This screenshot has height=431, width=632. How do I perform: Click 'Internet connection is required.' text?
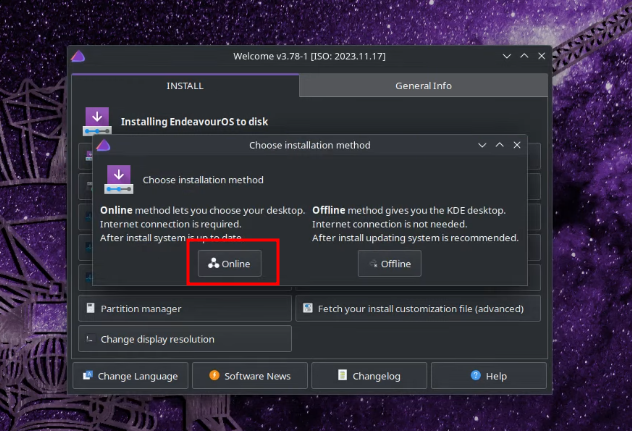[x=170, y=224]
